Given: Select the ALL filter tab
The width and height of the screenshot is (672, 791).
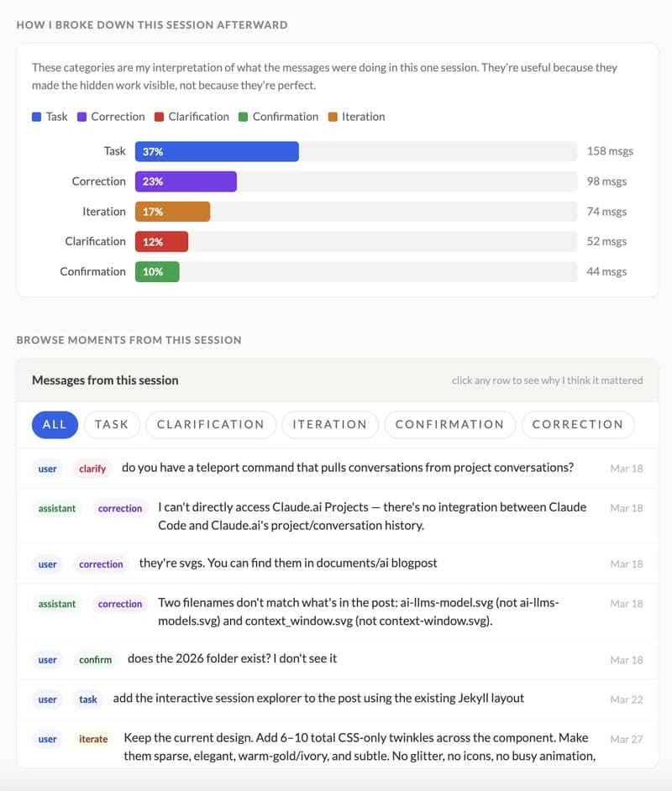Looking at the screenshot, I should 55,424.
